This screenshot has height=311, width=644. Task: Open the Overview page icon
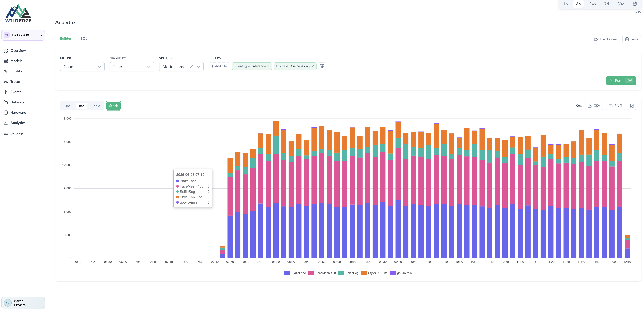pos(5,51)
